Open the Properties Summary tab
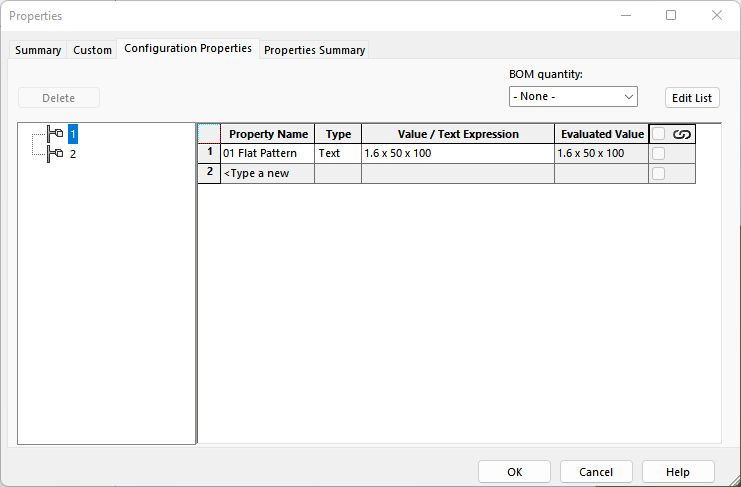This screenshot has height=487, width=741. pos(314,50)
